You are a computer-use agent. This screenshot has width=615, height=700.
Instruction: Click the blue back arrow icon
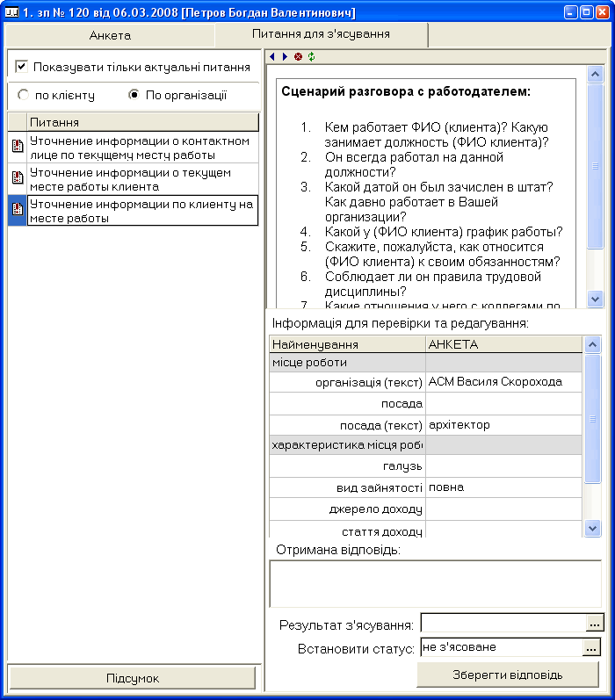[x=272, y=57]
